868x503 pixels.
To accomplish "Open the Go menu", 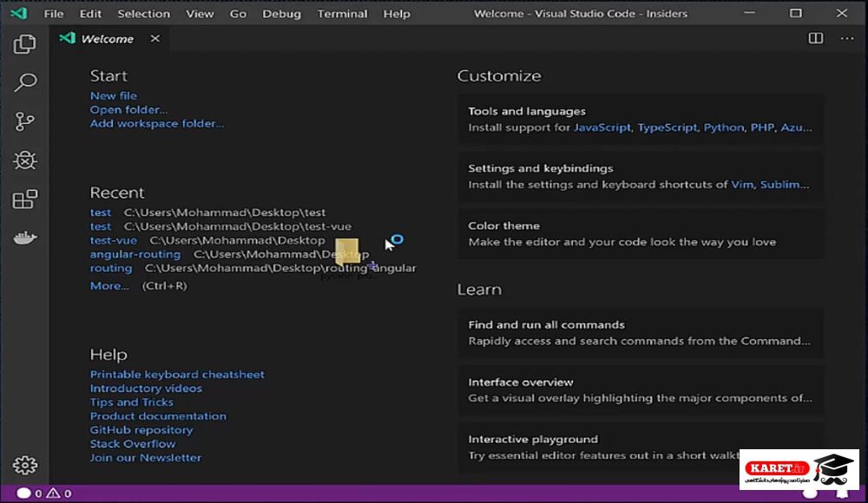I will [238, 14].
